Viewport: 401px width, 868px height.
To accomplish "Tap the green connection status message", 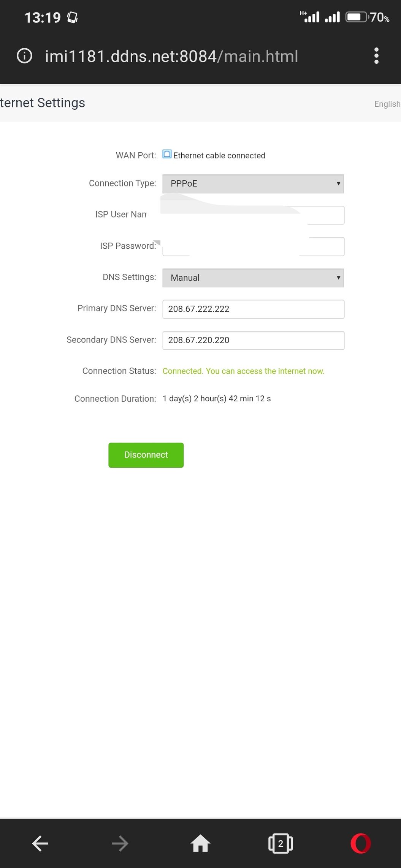I will (x=244, y=371).
